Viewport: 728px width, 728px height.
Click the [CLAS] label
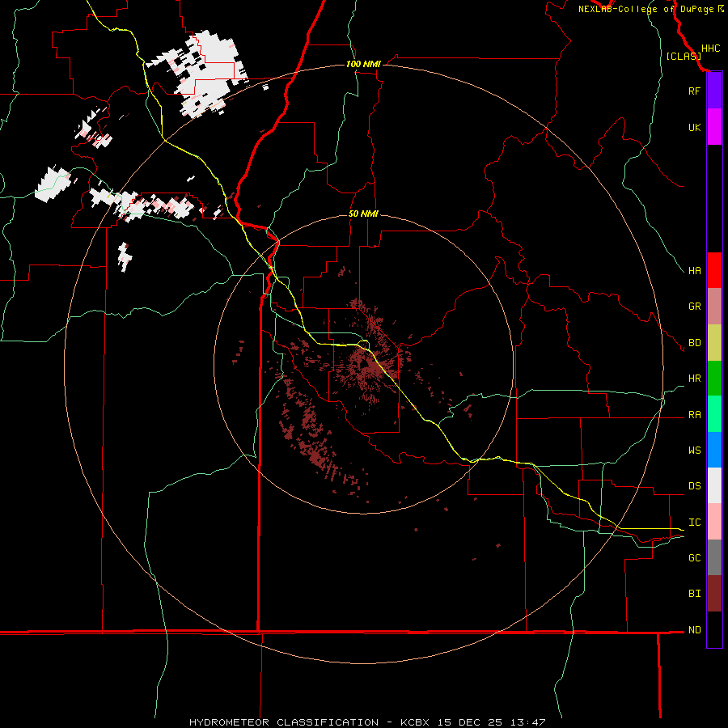click(x=683, y=56)
